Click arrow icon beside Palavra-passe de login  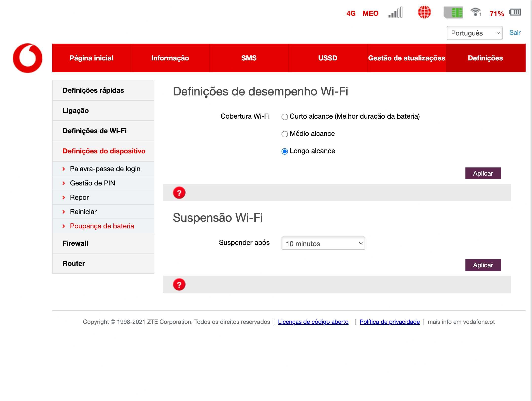(x=64, y=169)
